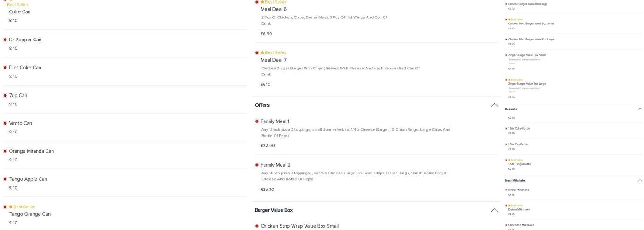Click the red dot beside Family Meal 2
The height and width of the screenshot is (230, 644).
[x=257, y=165]
